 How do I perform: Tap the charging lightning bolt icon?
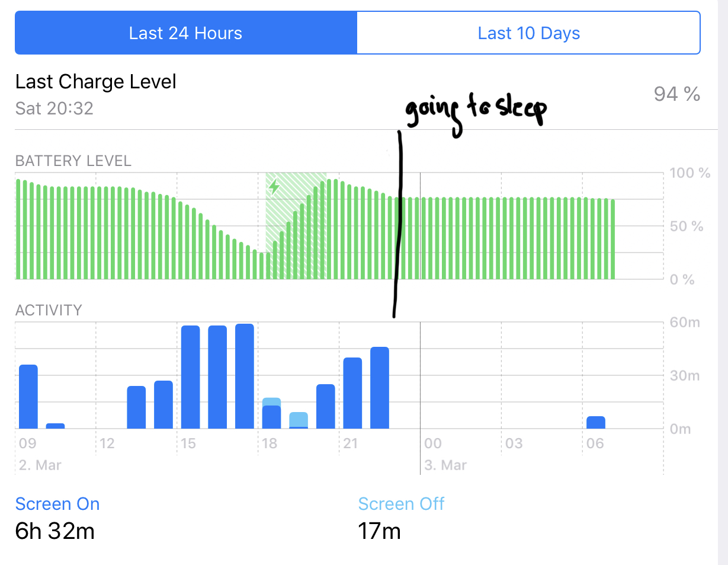[x=274, y=187]
